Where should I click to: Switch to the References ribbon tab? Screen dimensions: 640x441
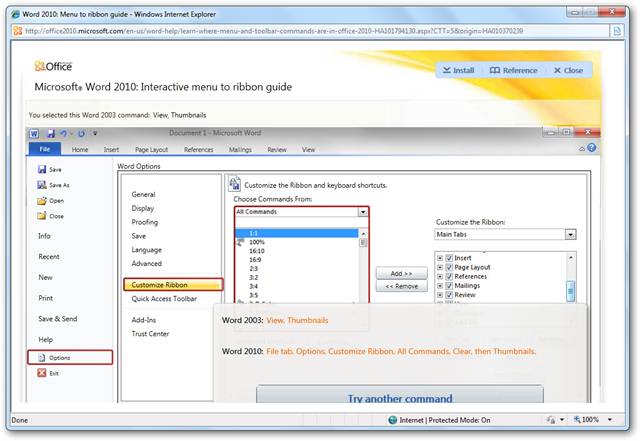point(198,150)
